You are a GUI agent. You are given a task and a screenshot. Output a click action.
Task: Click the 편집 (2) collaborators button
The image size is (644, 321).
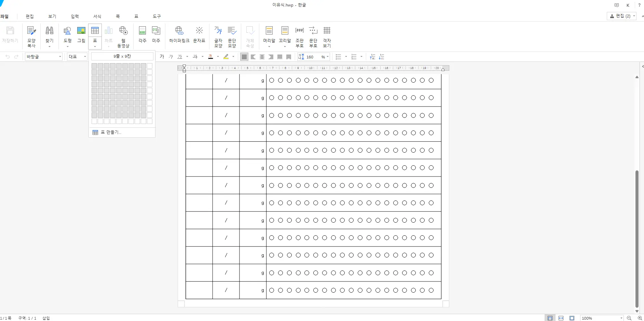pos(621,16)
